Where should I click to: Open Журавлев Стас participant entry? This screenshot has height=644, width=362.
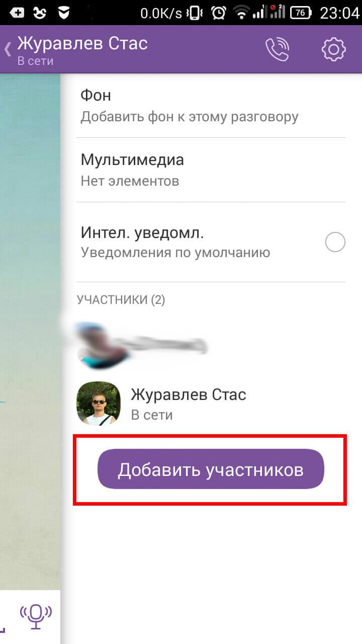pos(211,403)
